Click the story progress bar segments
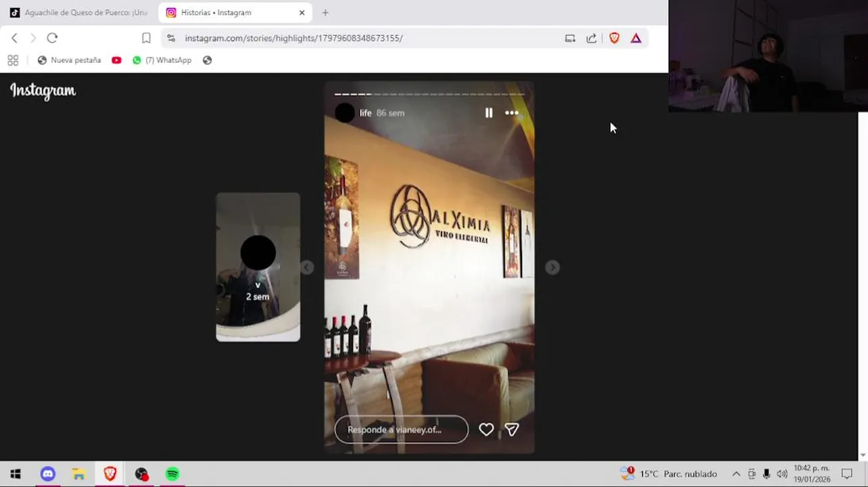Viewport: 868px width, 487px height. [x=429, y=94]
